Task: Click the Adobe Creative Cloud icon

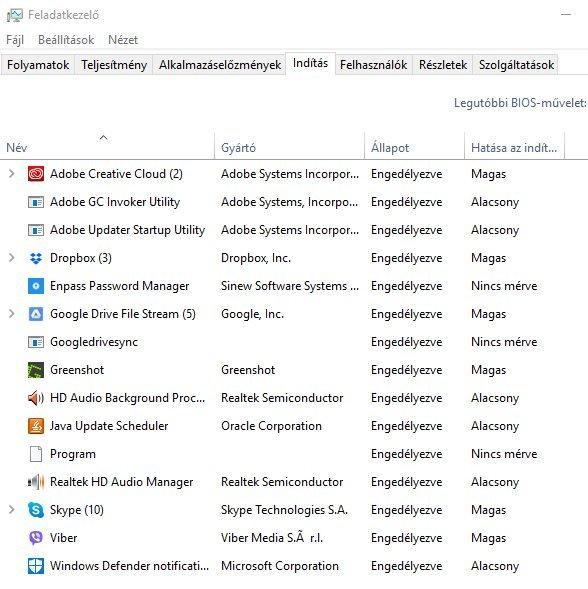Action: (x=36, y=174)
